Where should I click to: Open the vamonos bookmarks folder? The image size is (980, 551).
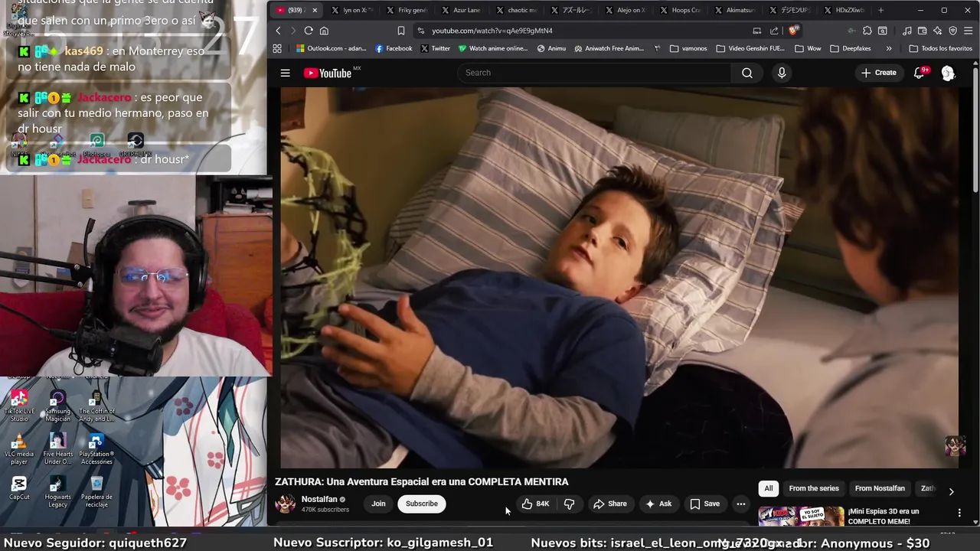[x=688, y=48]
